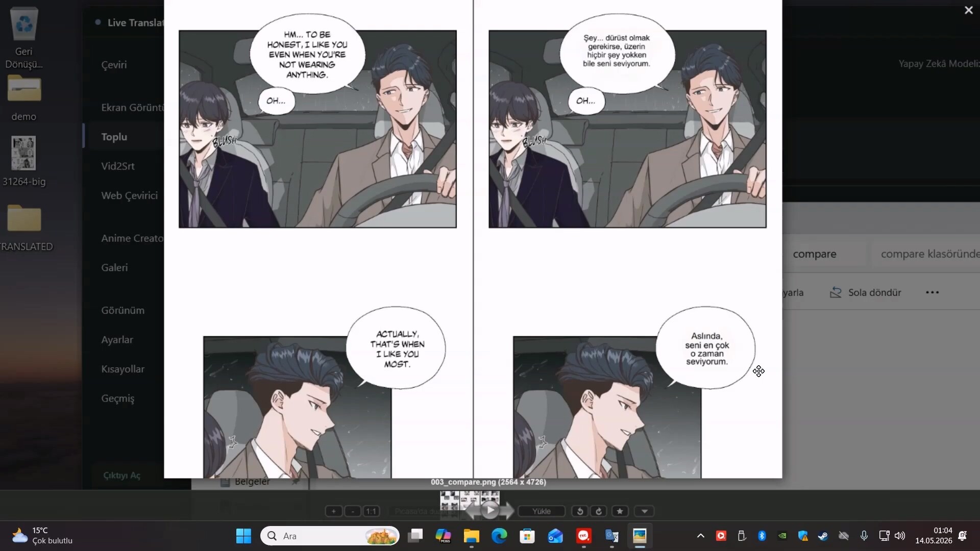This screenshot has width=980, height=551.
Task: Zoom in with the plus button
Action: pos(334,511)
